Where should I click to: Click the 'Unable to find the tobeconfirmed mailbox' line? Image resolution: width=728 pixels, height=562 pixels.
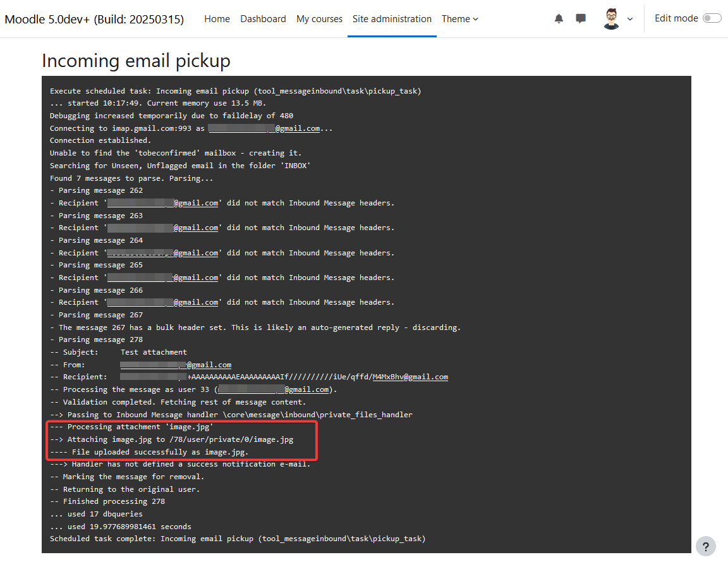(176, 153)
